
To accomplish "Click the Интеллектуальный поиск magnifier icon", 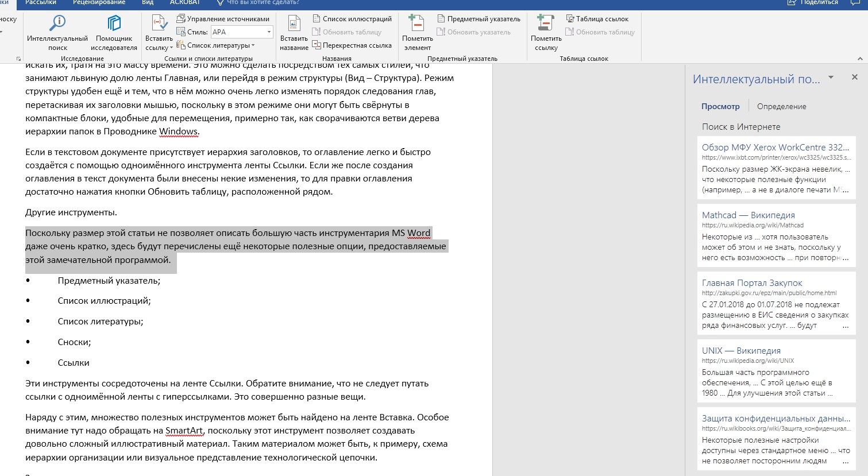I will tap(57, 24).
